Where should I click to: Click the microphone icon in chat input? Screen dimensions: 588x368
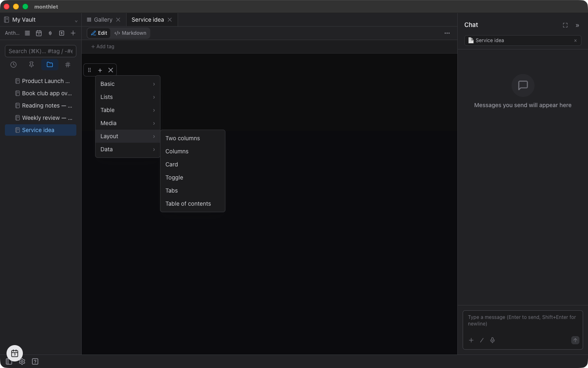pyautogui.click(x=492, y=340)
